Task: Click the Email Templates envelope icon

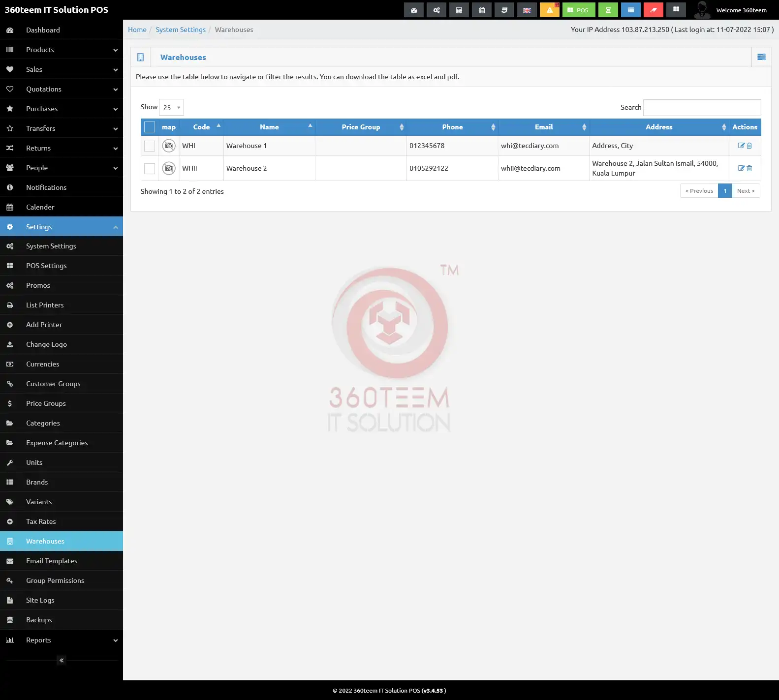Action: (x=10, y=561)
